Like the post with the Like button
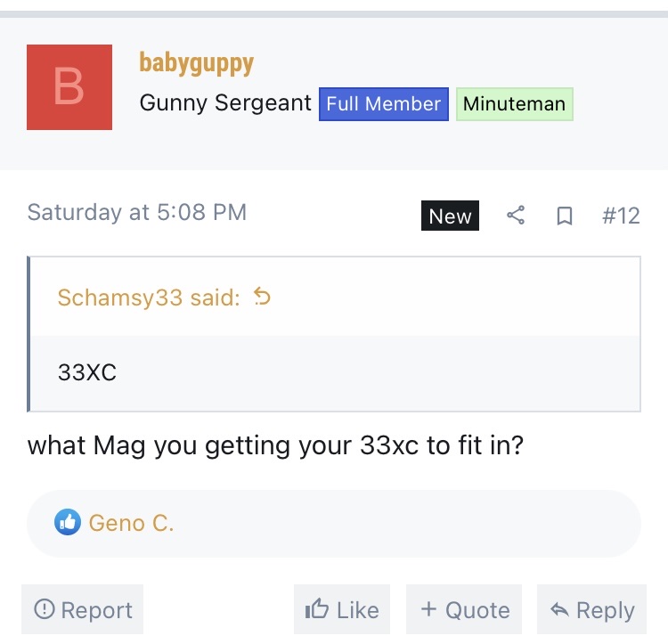This screenshot has width=668, height=644. 342,609
